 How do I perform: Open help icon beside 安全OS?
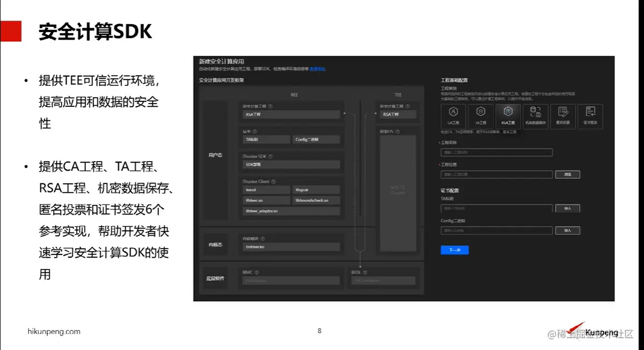(x=399, y=131)
